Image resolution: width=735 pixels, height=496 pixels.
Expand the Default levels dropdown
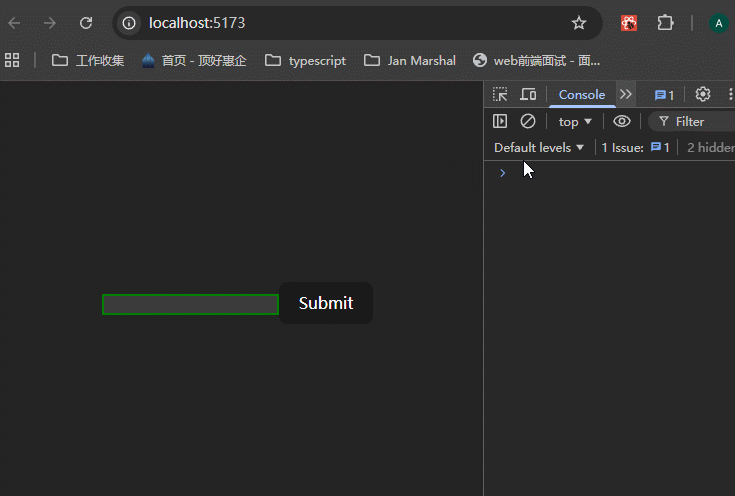(539, 147)
